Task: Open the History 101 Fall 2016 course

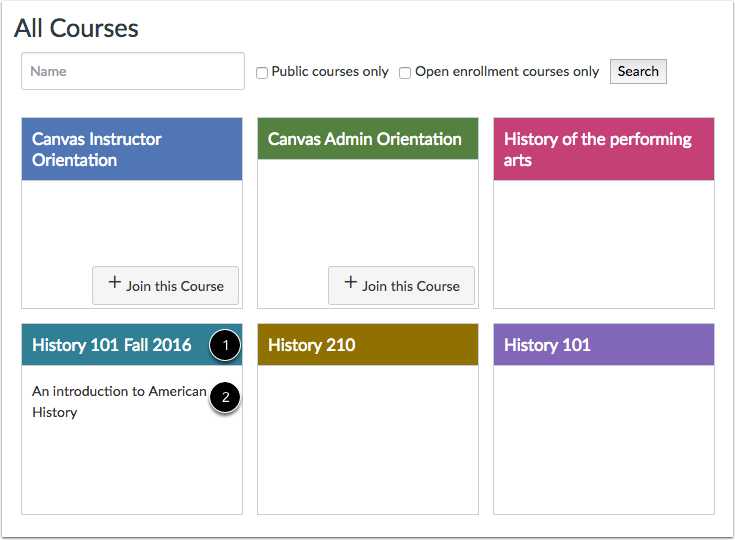Action: click(x=111, y=345)
